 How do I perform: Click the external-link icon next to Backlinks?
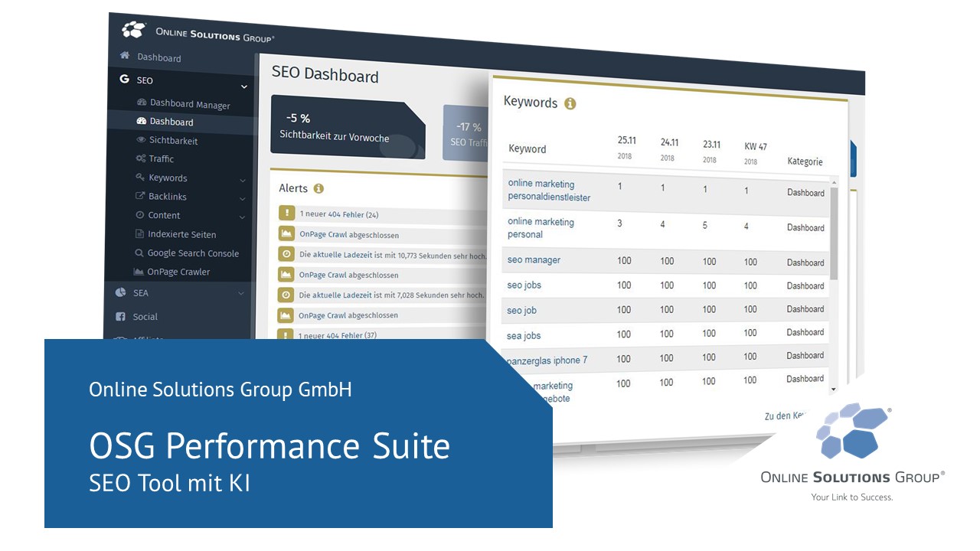click(x=140, y=196)
